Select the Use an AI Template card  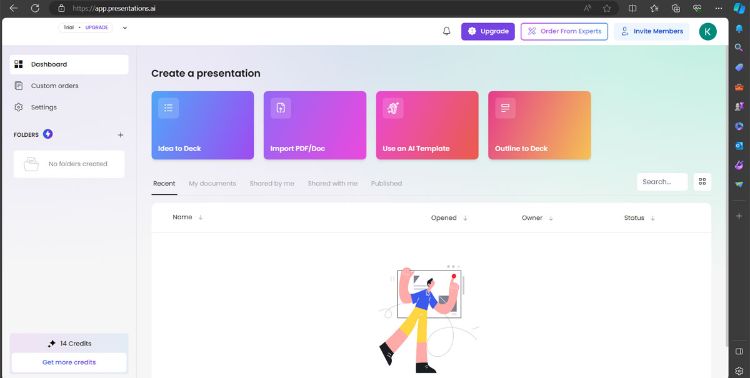(427, 125)
